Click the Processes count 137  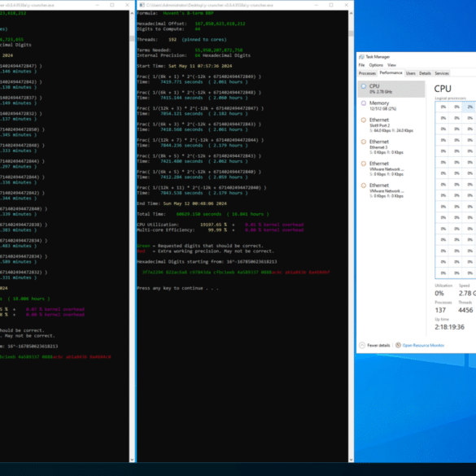pyautogui.click(x=440, y=310)
